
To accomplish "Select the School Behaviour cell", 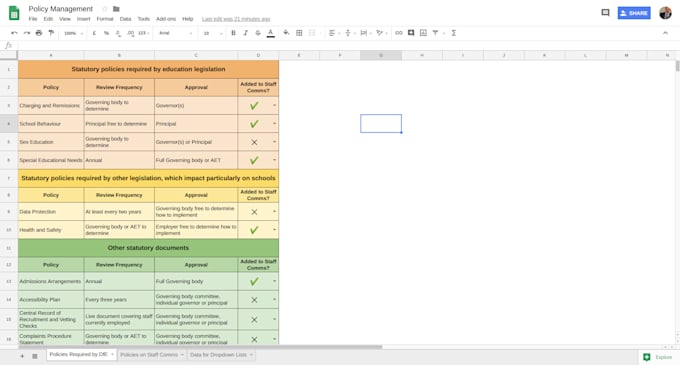I will (x=51, y=124).
